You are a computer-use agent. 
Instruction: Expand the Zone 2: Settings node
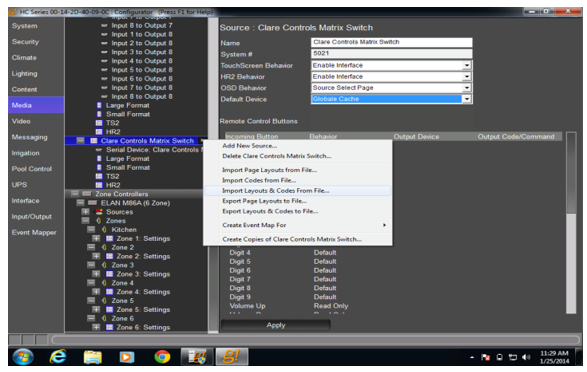point(96,256)
